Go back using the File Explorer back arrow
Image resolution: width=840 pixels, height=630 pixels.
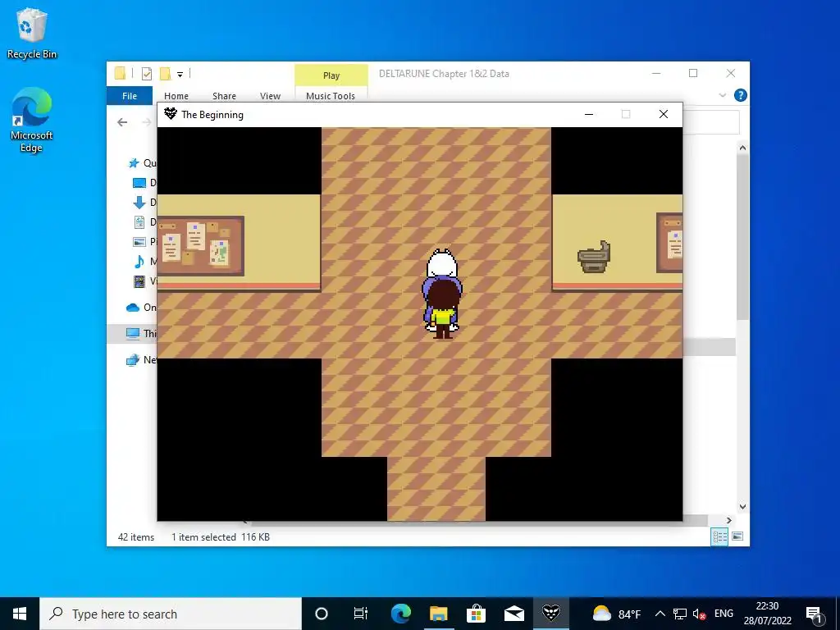[122, 122]
